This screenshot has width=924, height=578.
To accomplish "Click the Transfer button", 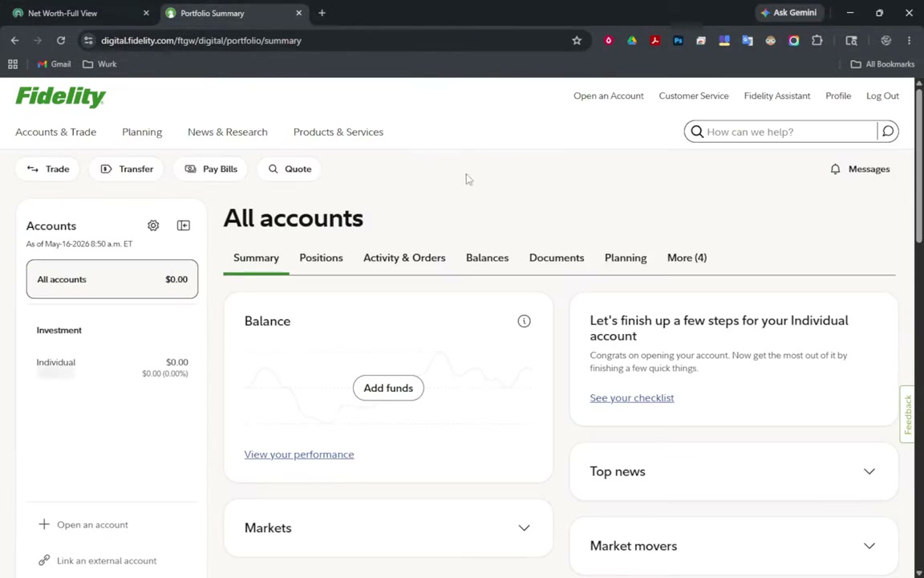I will [126, 169].
